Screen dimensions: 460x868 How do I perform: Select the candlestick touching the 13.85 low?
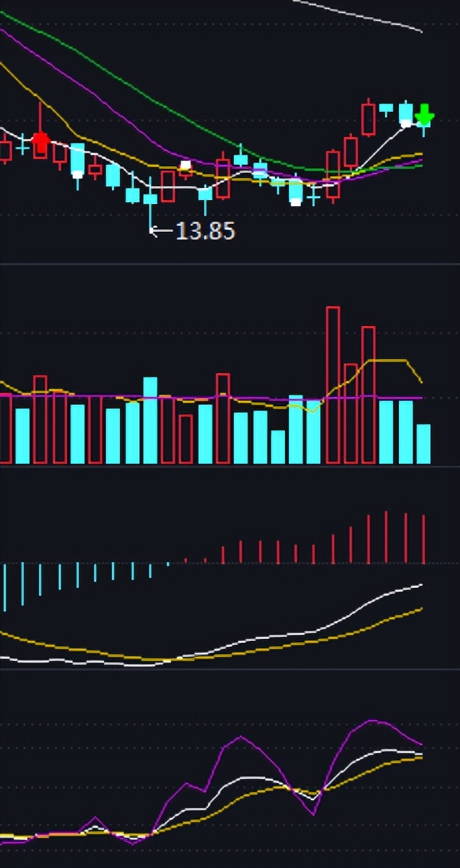[x=151, y=202]
